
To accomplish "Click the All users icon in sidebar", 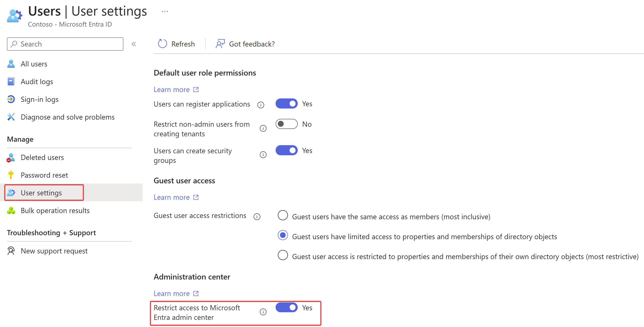I will click(x=10, y=63).
